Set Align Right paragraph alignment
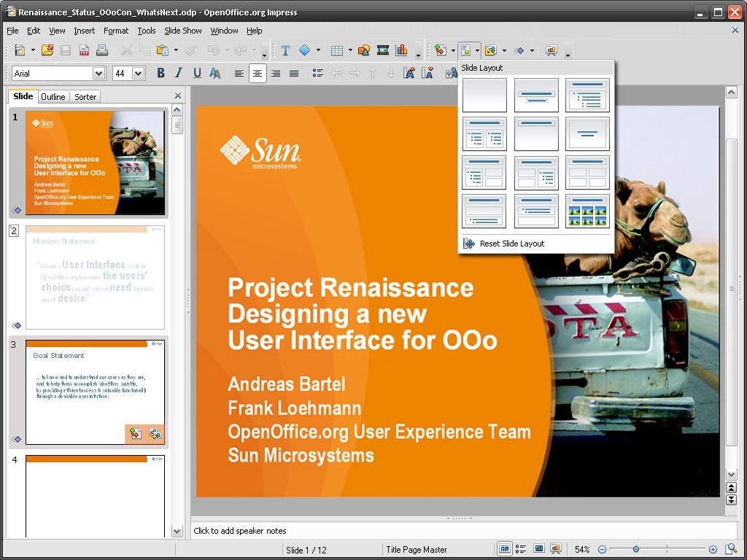 tap(275, 74)
